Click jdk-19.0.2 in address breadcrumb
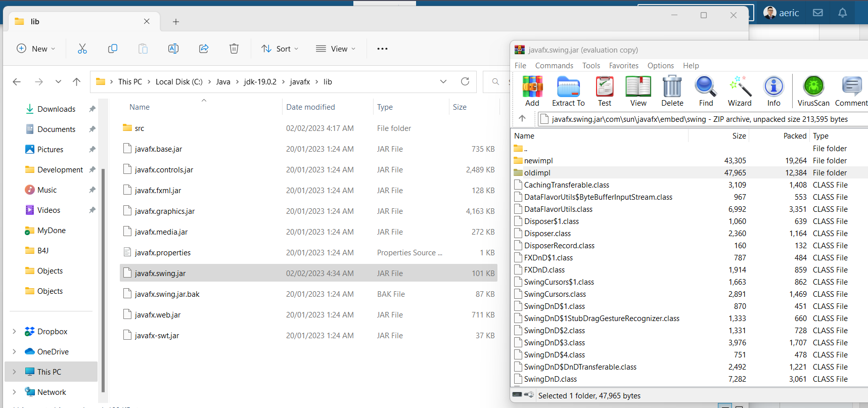Viewport: 868px width, 408px height. [260, 81]
